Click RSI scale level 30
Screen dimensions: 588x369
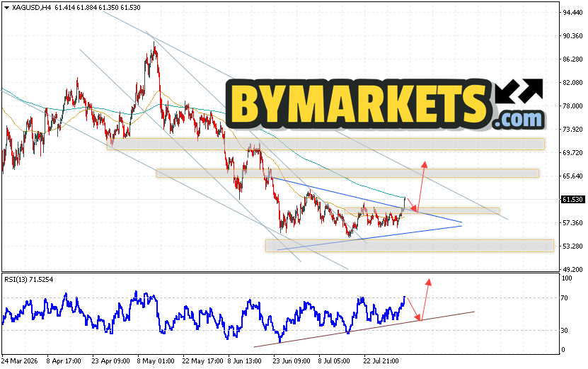[565, 330]
